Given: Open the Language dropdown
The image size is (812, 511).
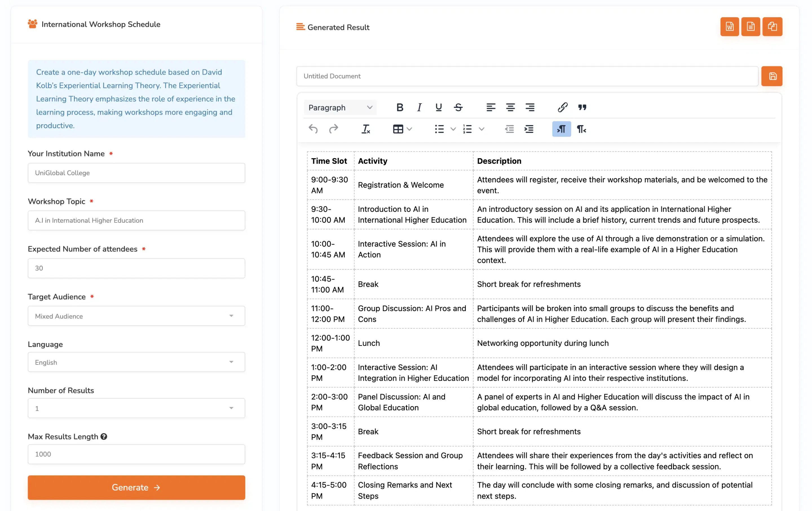Looking at the screenshot, I should coord(136,362).
